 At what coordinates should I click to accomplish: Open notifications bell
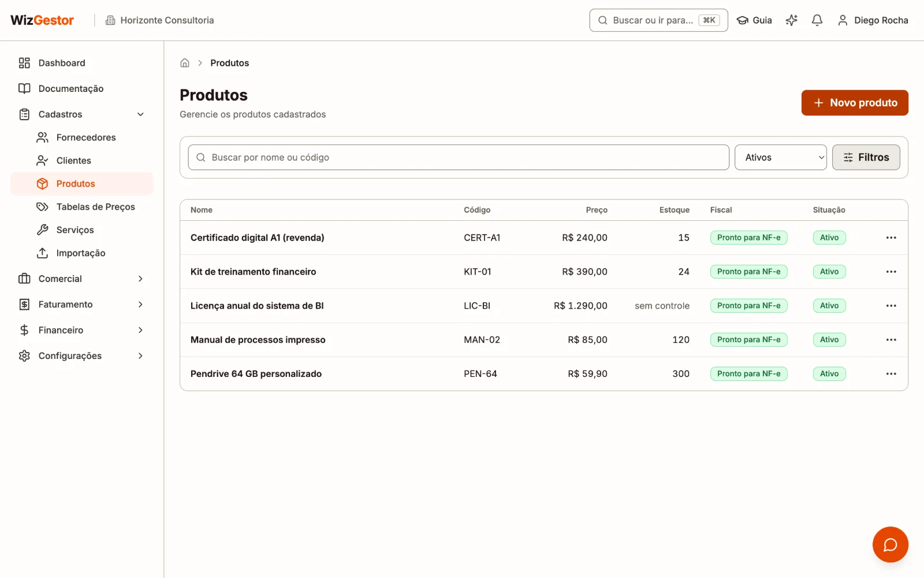817,20
